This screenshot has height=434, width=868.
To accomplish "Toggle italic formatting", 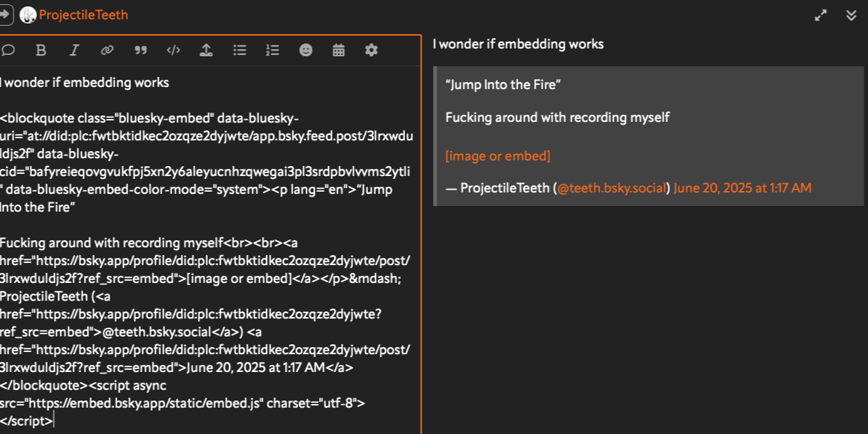I will 74,50.
